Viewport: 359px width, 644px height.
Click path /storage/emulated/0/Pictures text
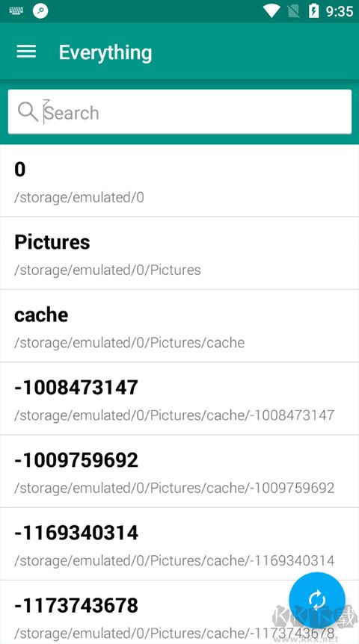[108, 270]
